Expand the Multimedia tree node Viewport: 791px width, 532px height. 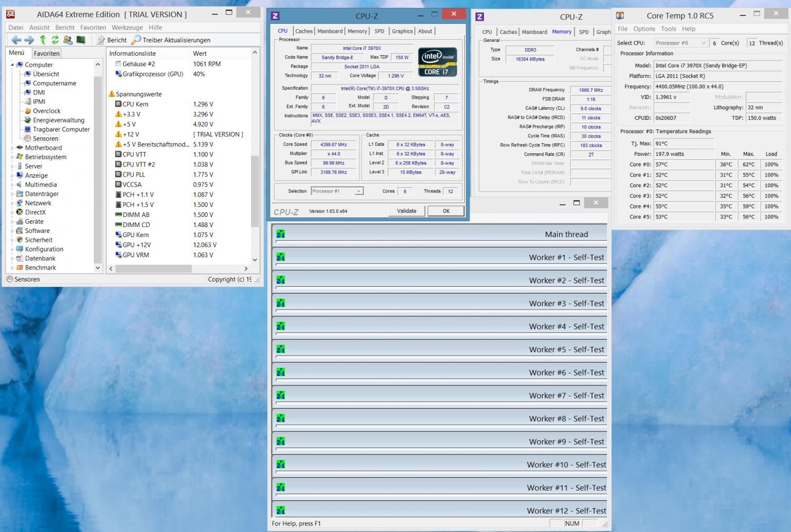coord(12,185)
